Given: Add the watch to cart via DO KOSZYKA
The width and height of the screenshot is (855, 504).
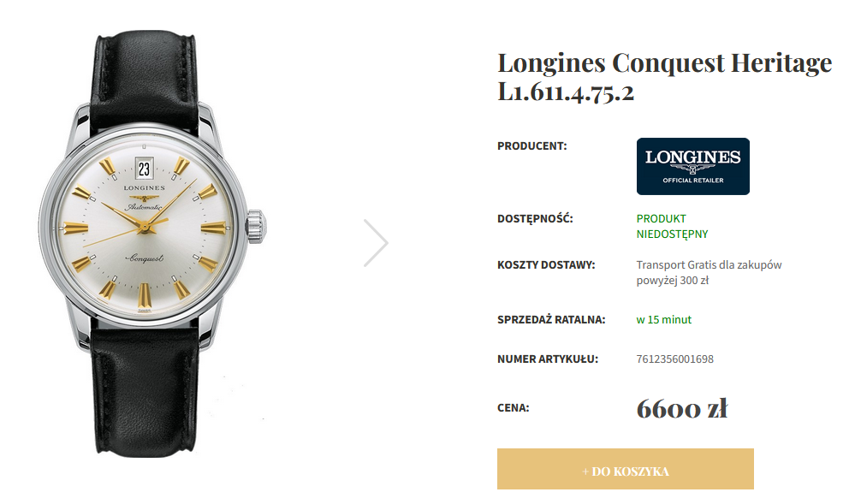Looking at the screenshot, I should click(x=626, y=469).
